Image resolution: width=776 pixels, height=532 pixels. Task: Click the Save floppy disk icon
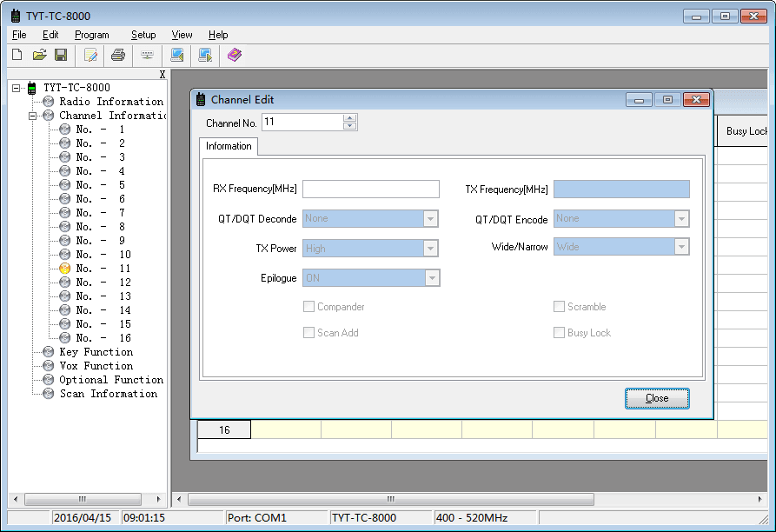click(61, 56)
